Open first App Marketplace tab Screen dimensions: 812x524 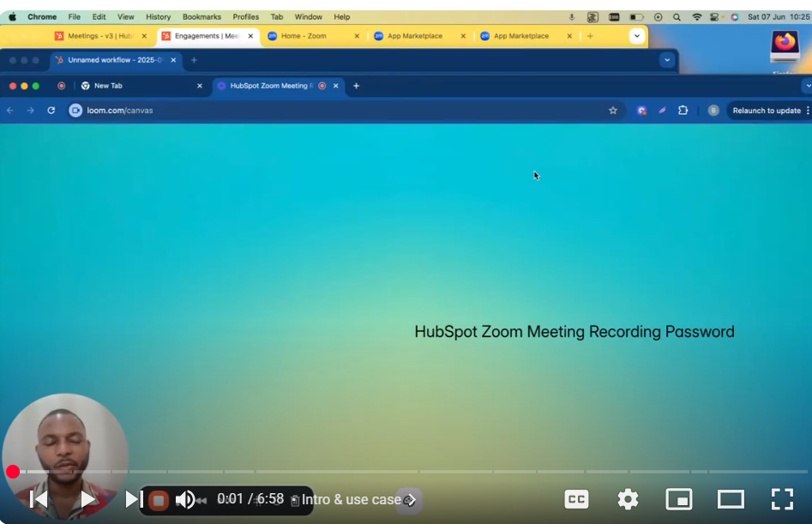tap(419, 36)
